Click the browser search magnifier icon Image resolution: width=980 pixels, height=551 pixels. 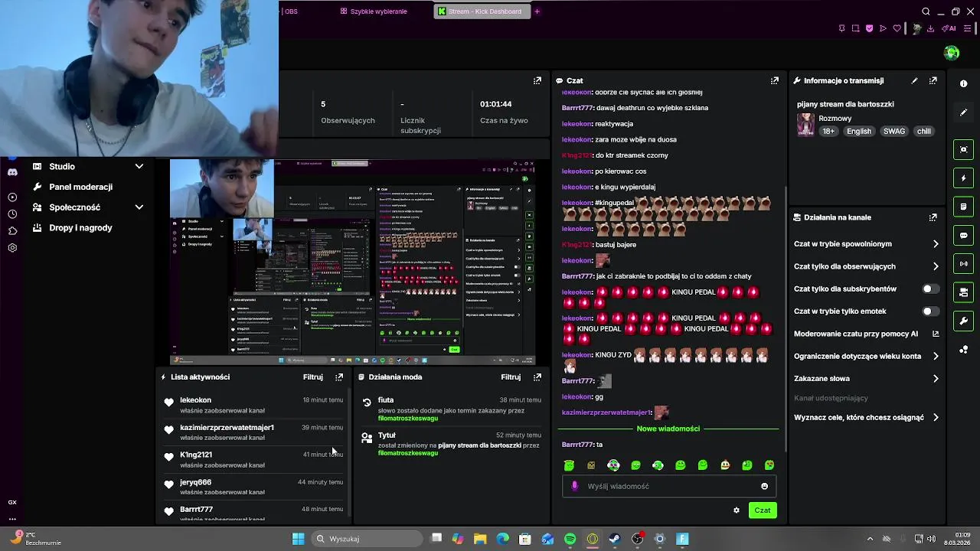(x=926, y=11)
